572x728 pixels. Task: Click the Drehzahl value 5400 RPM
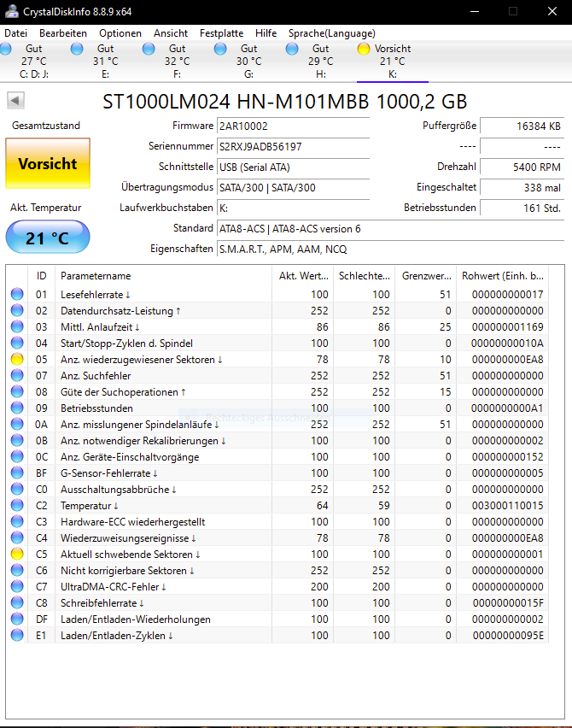click(x=522, y=167)
